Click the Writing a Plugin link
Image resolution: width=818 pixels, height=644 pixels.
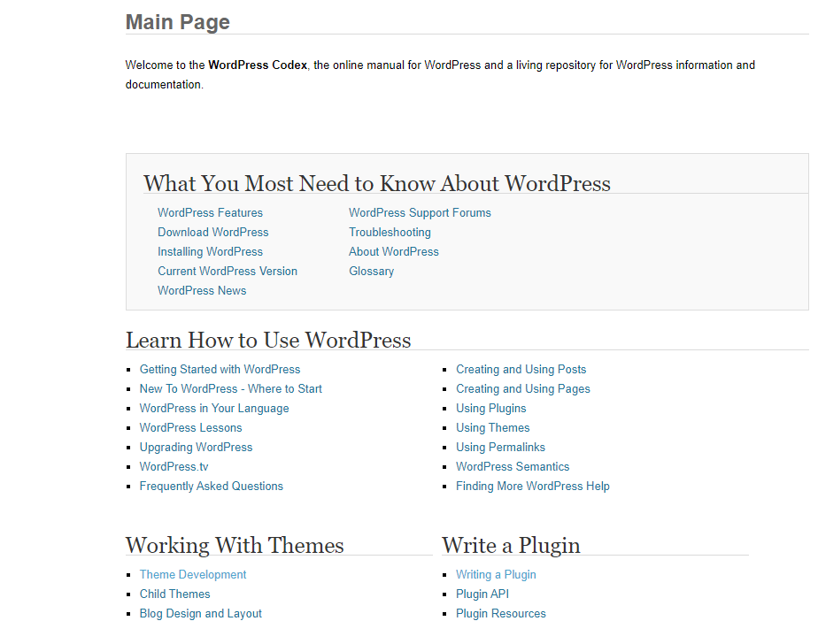click(x=496, y=575)
